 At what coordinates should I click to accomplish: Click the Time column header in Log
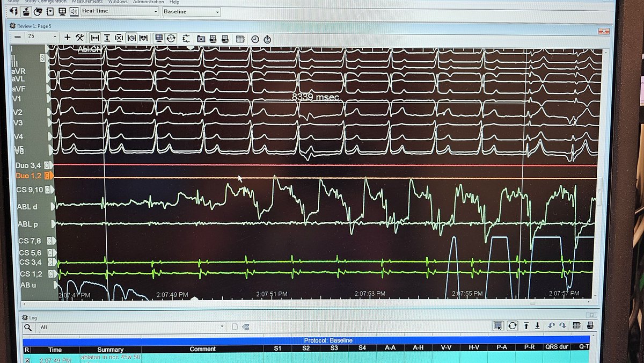coord(55,349)
